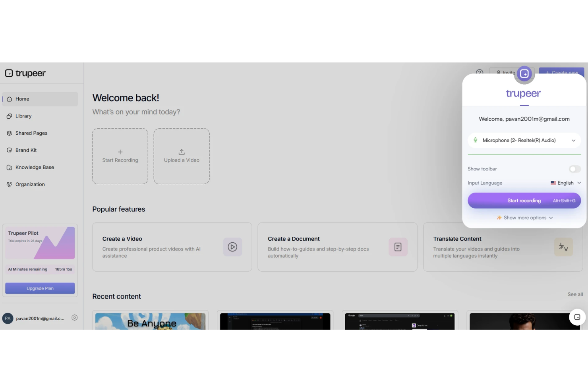Image resolution: width=588 pixels, height=392 pixels.
Task: Click the PA account avatar
Action: tap(8, 319)
